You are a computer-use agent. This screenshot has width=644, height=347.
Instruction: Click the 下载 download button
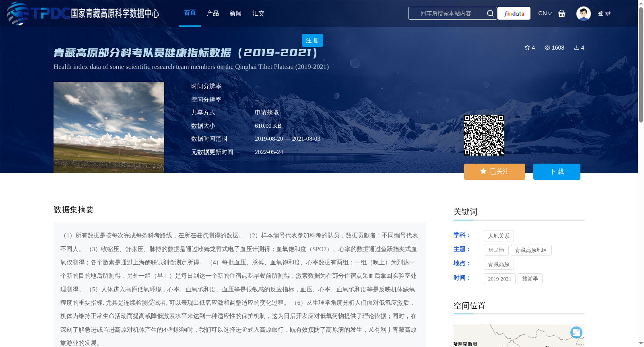(x=557, y=172)
